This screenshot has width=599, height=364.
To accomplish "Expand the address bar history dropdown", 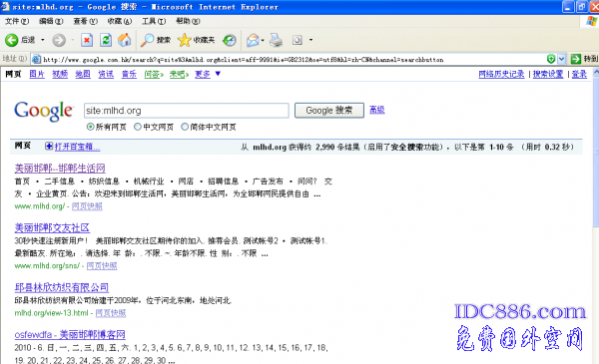I will pyautogui.click(x=561, y=59).
